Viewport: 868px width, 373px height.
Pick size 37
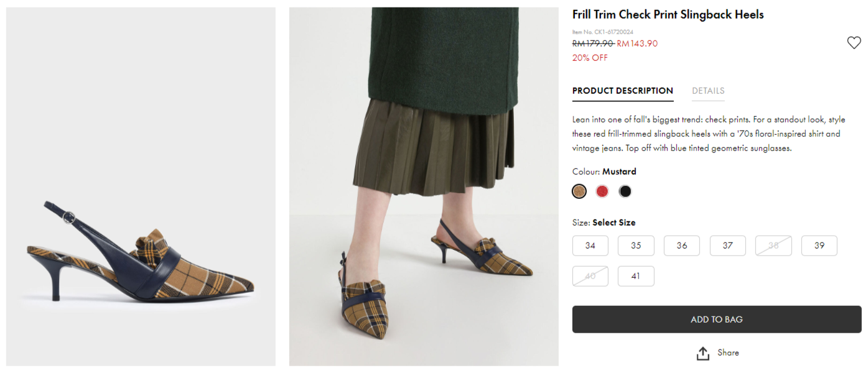728,246
